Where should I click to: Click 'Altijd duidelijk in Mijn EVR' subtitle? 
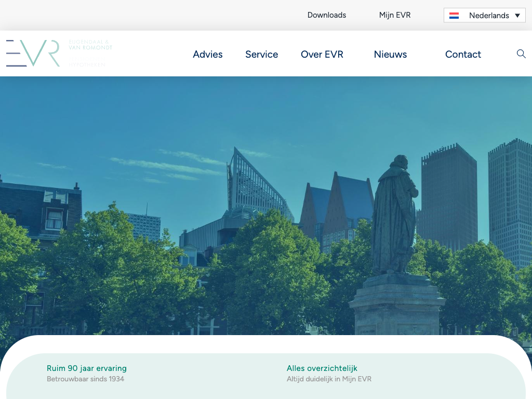tap(329, 379)
